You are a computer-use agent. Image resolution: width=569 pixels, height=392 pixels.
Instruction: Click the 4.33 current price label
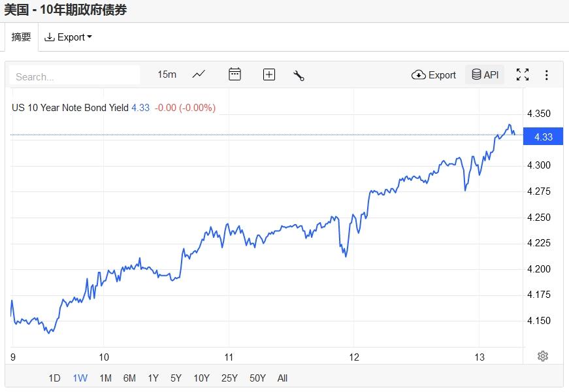pos(543,137)
